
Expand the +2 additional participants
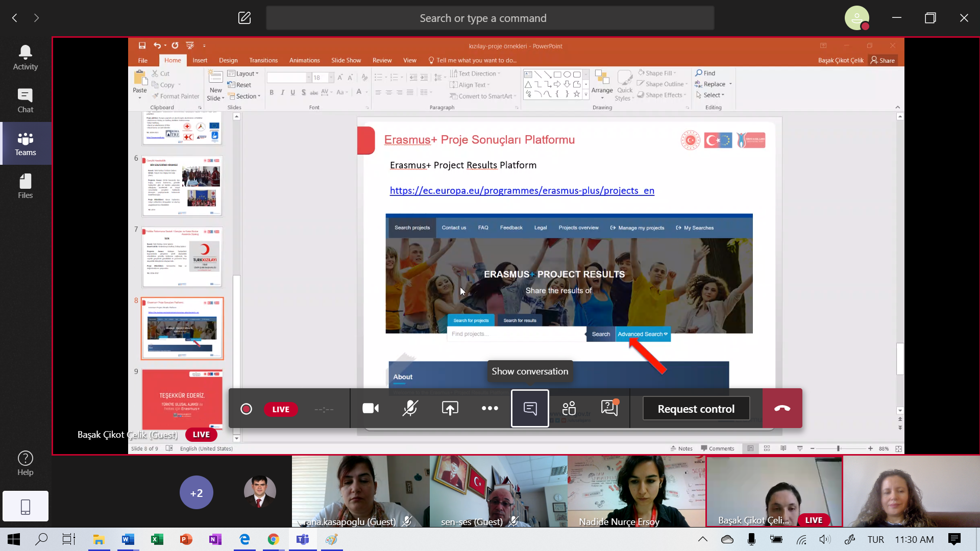(x=196, y=493)
